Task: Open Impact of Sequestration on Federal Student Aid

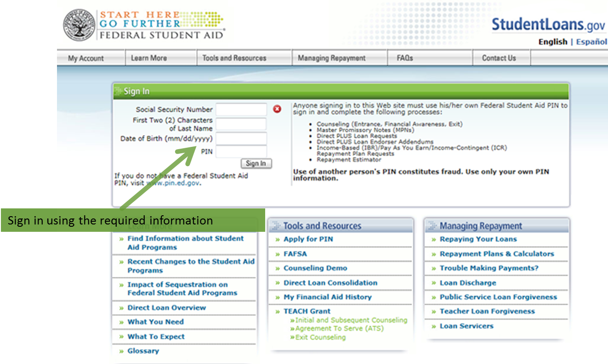Action: 182,289
